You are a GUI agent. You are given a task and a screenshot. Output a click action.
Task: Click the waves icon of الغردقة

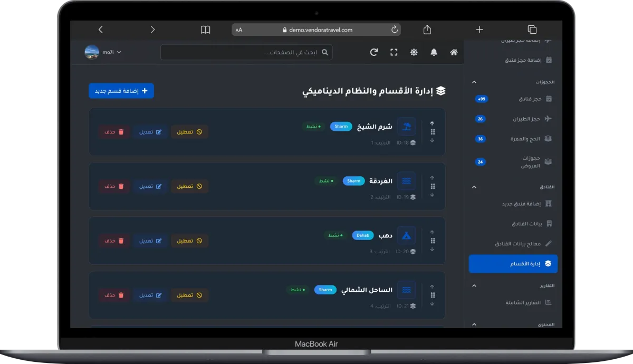[407, 181]
